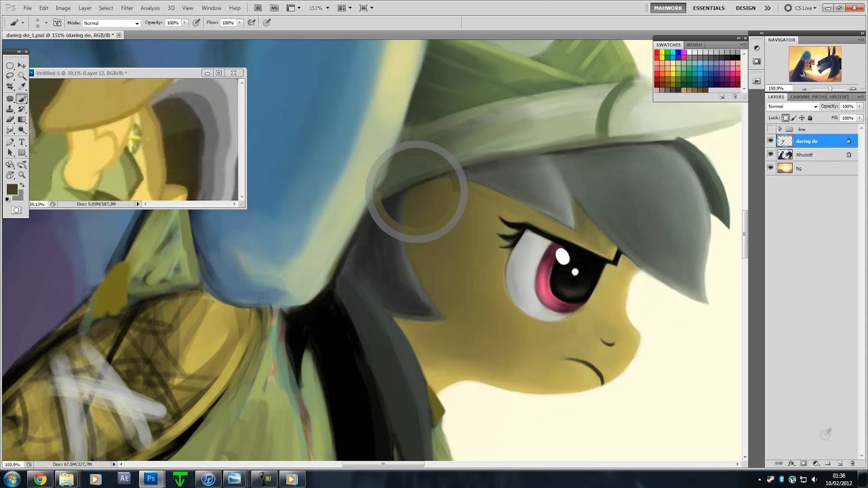
Task: Toggle lock position
Action: (x=802, y=118)
